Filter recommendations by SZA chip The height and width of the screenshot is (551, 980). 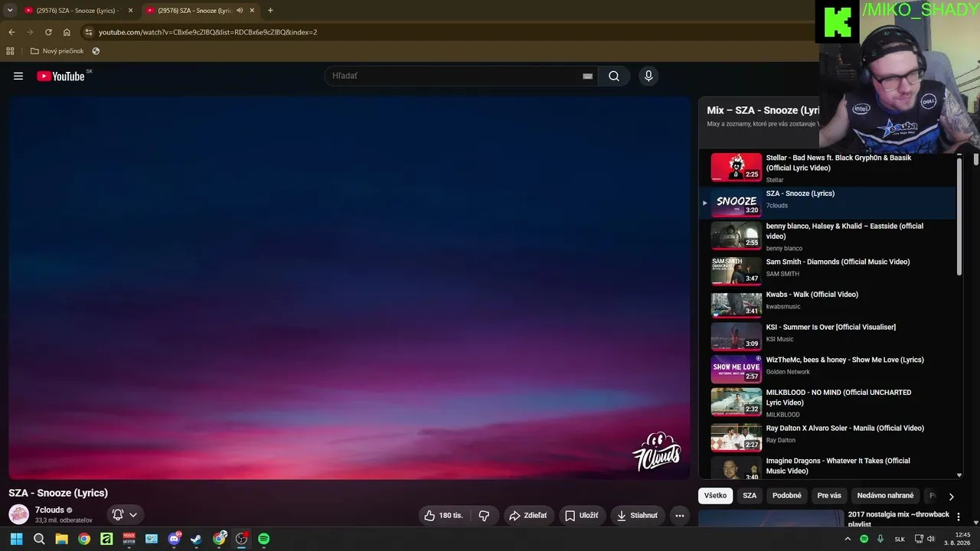click(750, 496)
